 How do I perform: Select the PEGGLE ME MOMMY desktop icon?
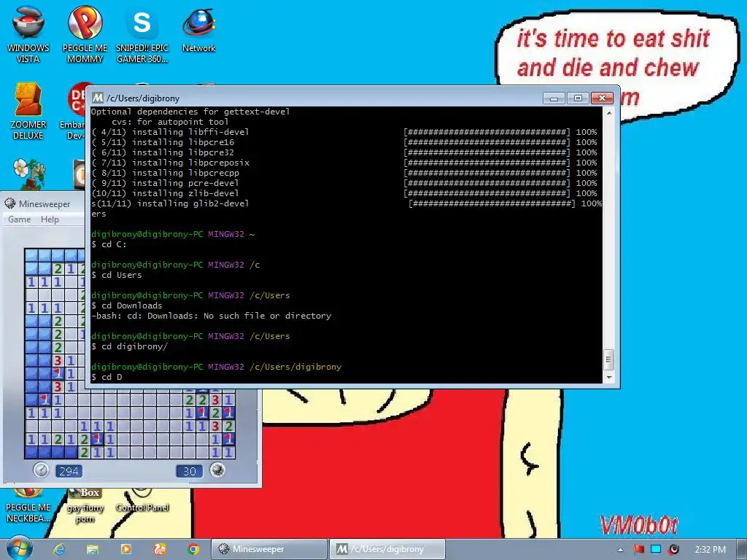(85, 35)
